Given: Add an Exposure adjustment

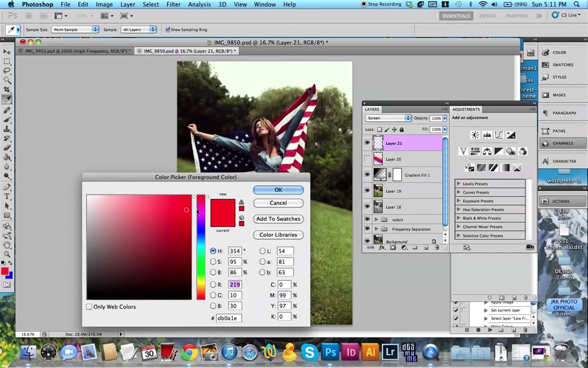Looking at the screenshot, I should [511, 135].
